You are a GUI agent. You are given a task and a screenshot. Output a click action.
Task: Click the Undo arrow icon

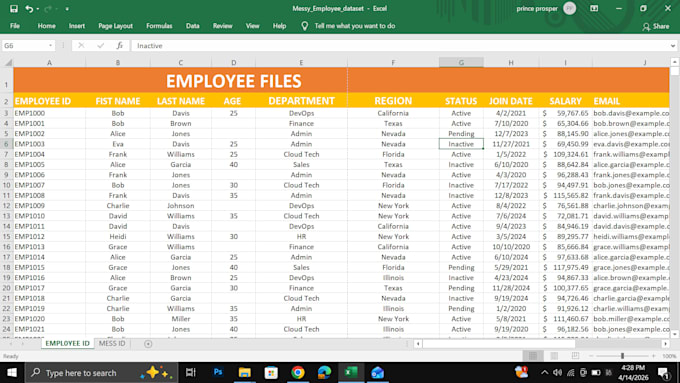pos(29,9)
